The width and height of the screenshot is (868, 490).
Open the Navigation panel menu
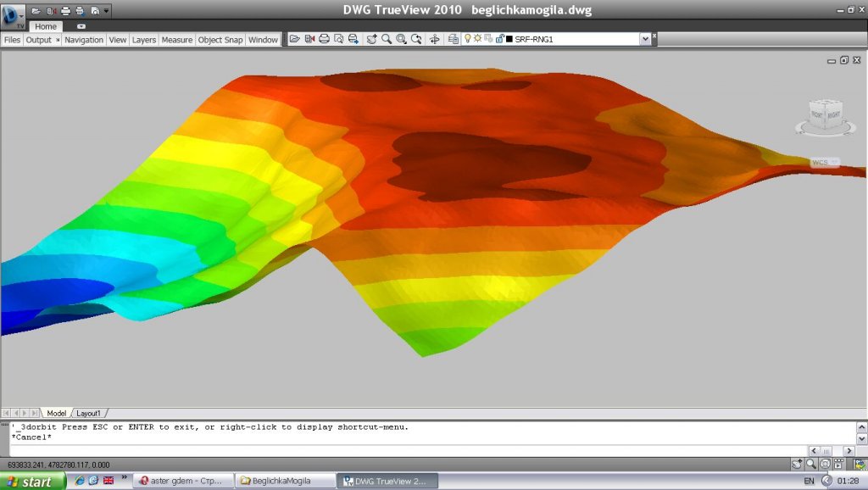84,40
